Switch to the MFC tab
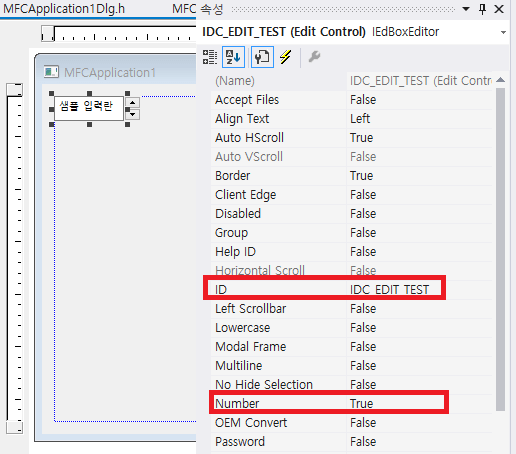The image size is (516, 454). (183, 9)
